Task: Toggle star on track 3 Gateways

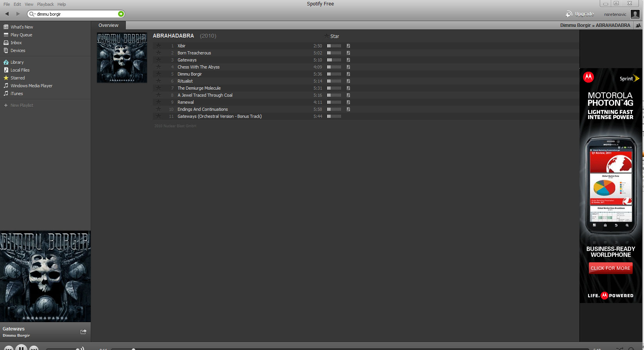Action: tap(158, 60)
